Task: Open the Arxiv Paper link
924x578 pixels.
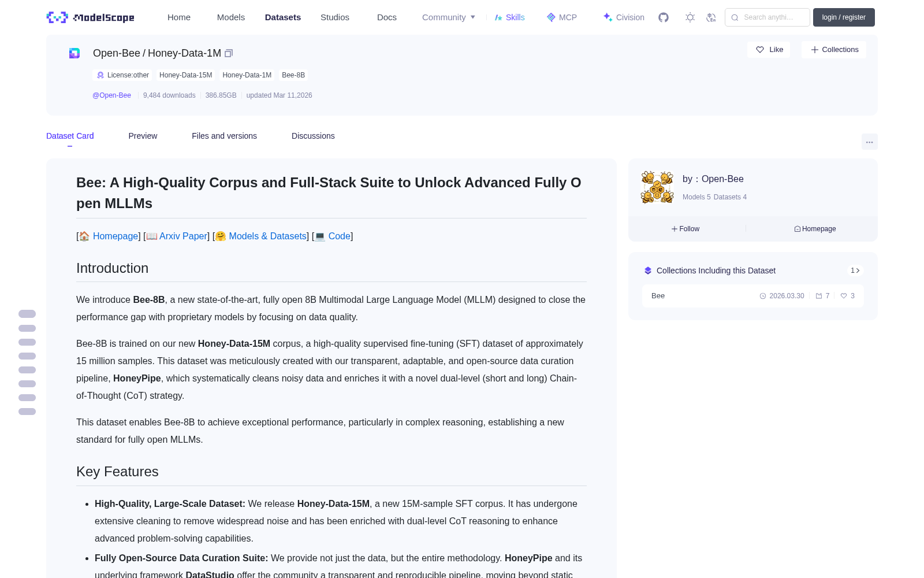Action: pos(183,236)
